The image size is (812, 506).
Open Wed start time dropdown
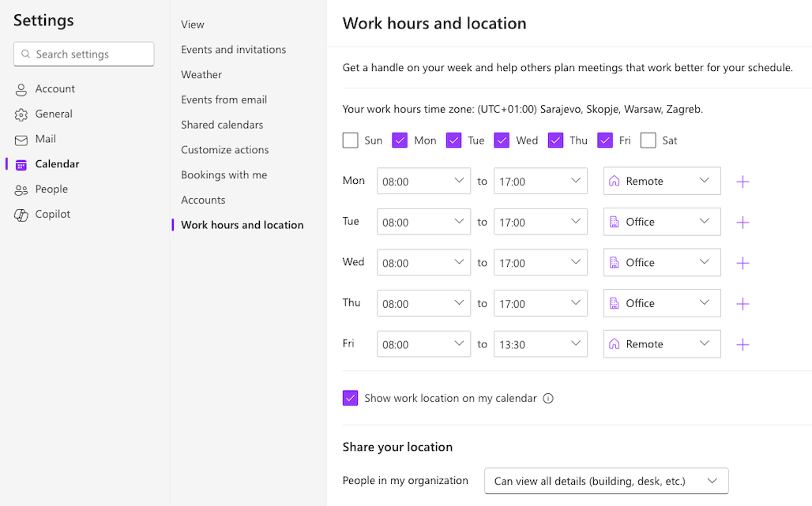click(x=423, y=262)
